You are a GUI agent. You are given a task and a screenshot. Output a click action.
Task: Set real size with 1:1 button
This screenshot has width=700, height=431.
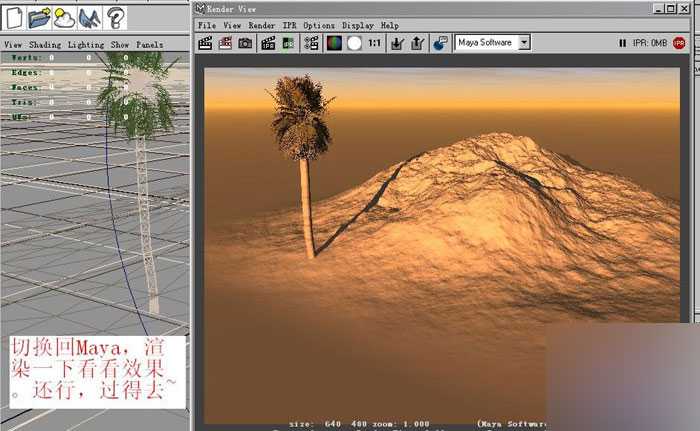[x=375, y=43]
